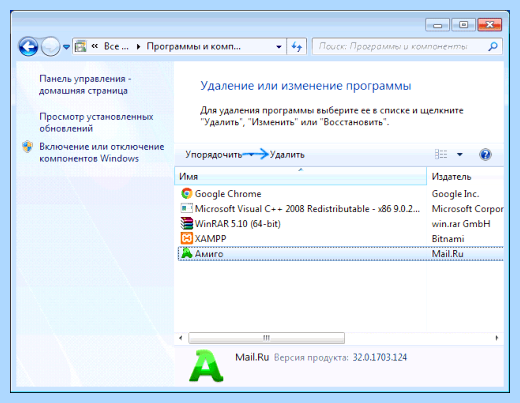
Task: Open "Просмотр установленных обновлений" link
Action: click(96, 122)
